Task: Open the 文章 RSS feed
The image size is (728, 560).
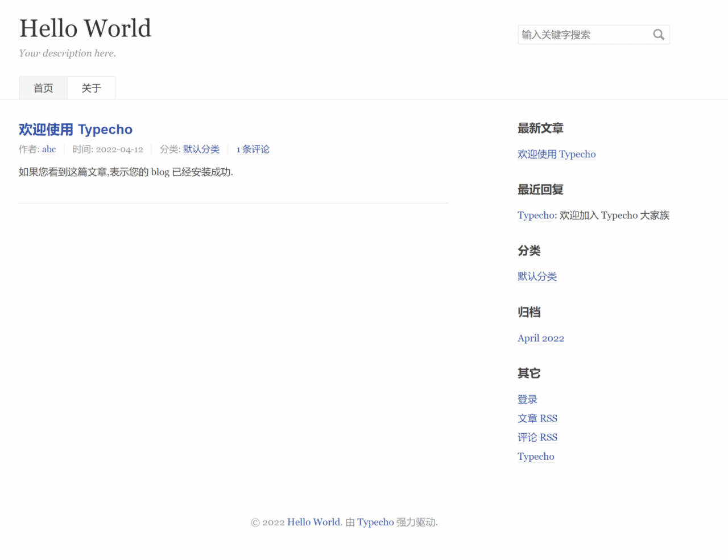Action: pos(537,418)
